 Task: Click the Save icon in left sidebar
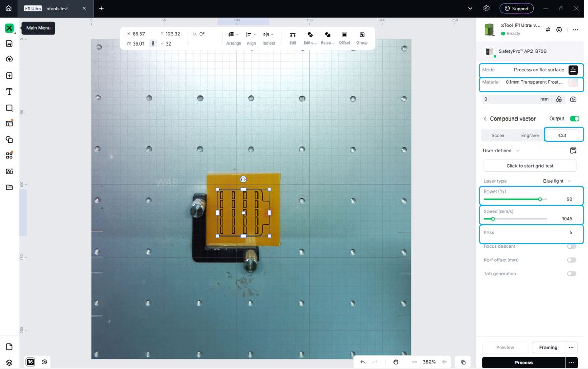tap(9, 43)
